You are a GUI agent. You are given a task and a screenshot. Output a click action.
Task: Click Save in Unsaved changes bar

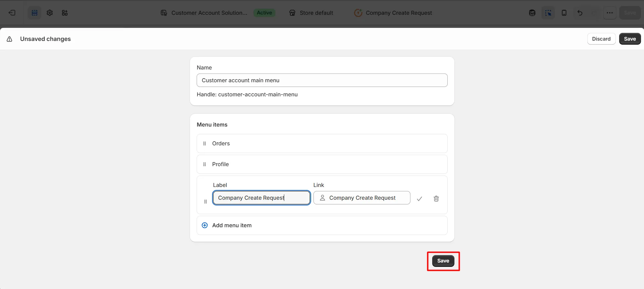pyautogui.click(x=630, y=39)
